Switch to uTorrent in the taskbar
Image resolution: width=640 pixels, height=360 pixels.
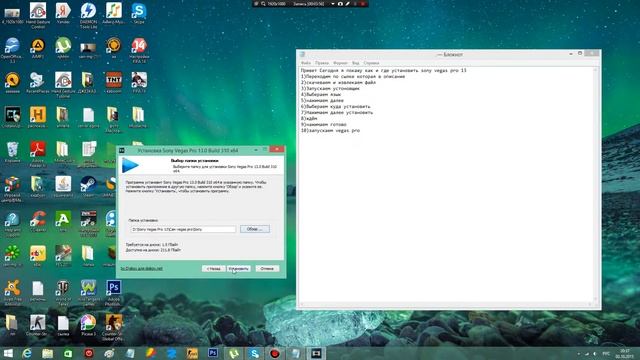(233, 353)
